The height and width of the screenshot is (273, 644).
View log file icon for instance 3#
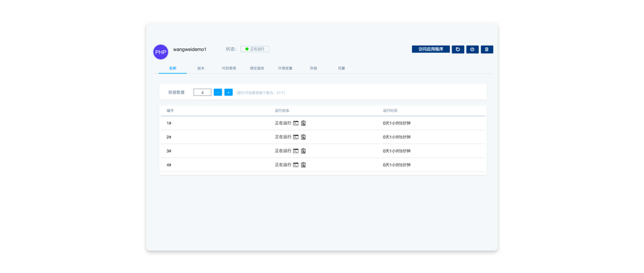tap(303, 151)
